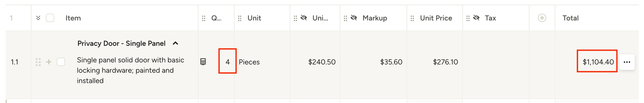Click the plus circle to add column
Image resolution: width=644 pixels, height=103 pixels.
(542, 18)
